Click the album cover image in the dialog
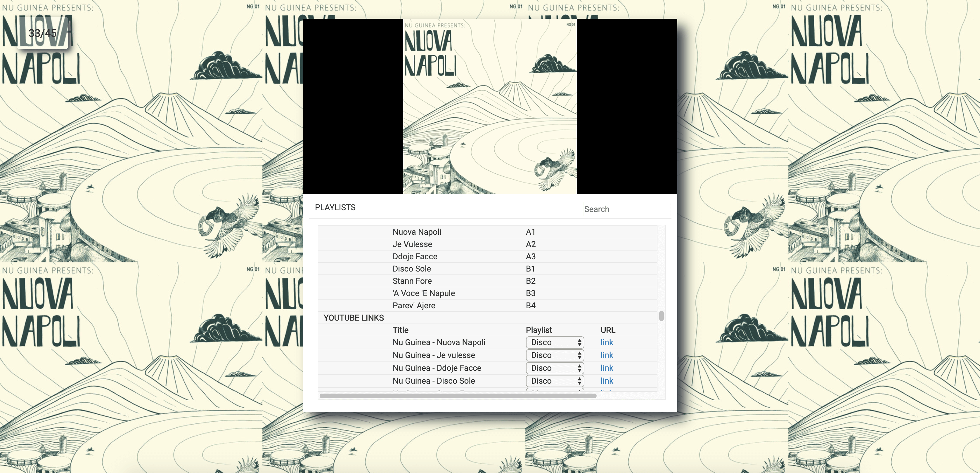980x473 pixels. pos(490,107)
